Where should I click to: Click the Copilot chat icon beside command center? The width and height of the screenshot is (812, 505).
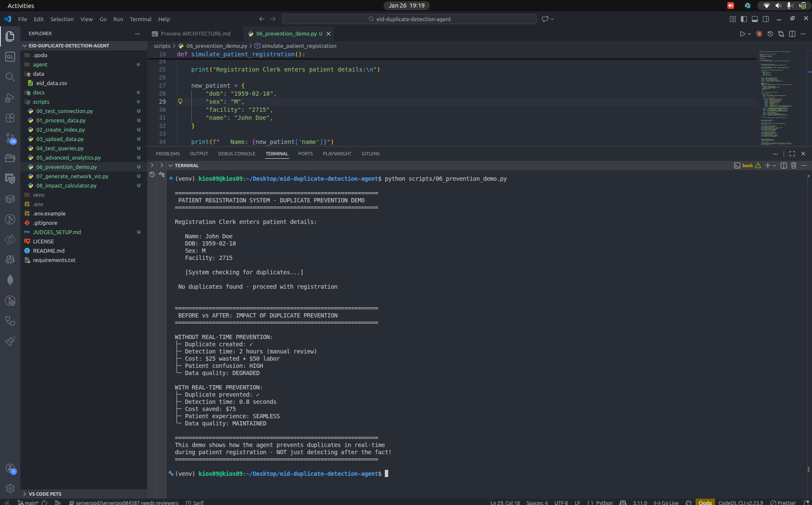545,19
